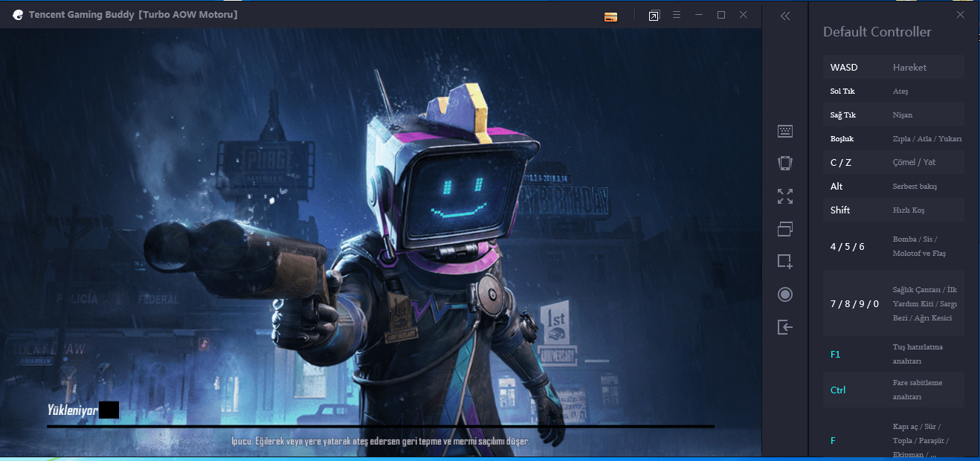
Task: Click the Yükleniyor loading progress bar
Action: coord(381,426)
